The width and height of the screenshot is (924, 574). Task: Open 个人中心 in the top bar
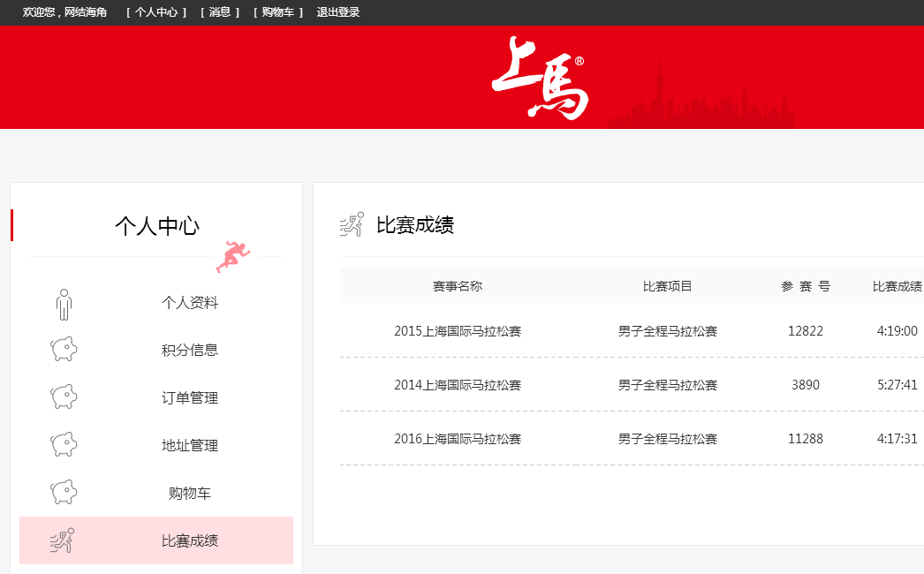pos(156,12)
